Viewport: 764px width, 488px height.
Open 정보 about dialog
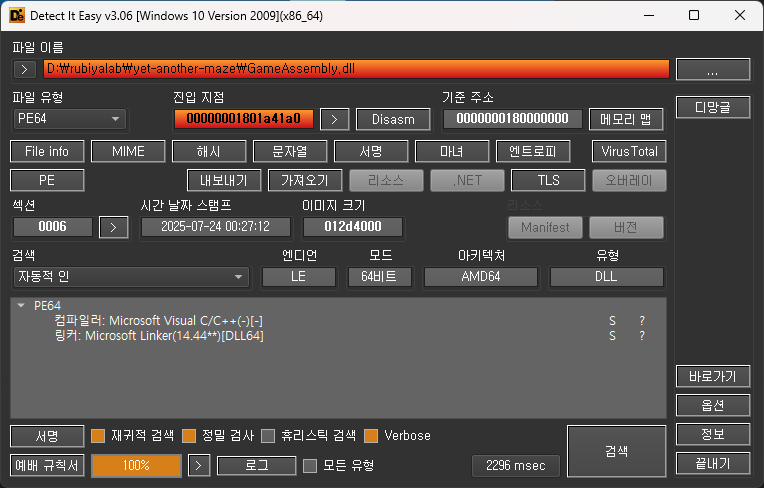pos(713,434)
